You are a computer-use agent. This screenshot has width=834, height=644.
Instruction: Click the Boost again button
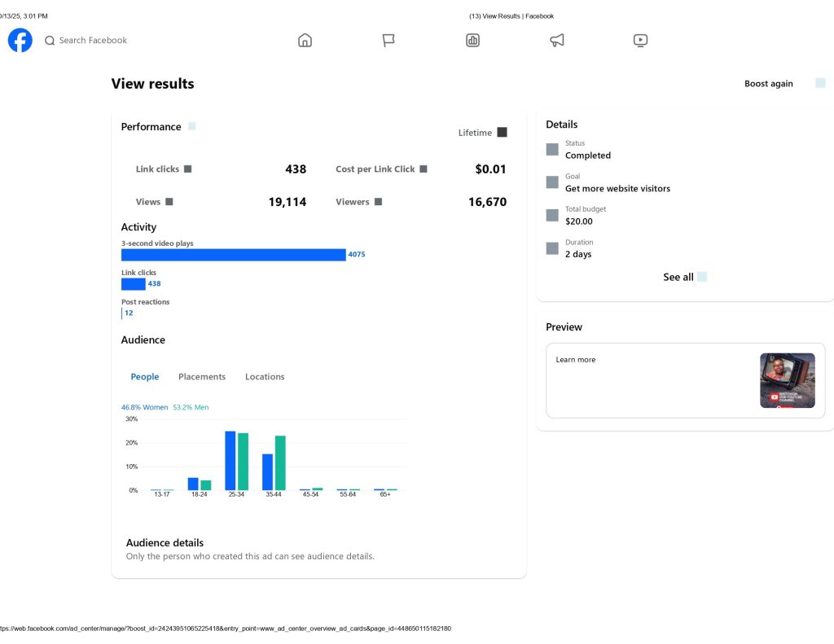pos(768,84)
